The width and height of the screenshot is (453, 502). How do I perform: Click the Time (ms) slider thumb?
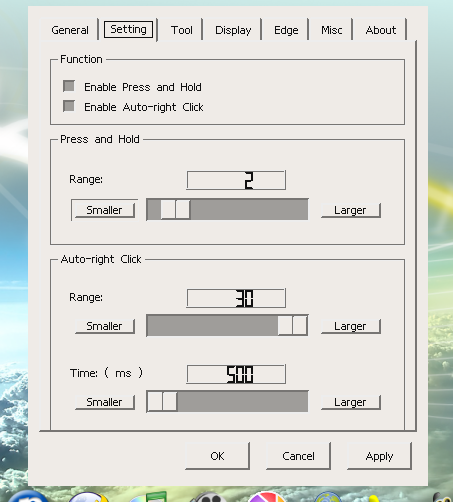click(x=162, y=401)
